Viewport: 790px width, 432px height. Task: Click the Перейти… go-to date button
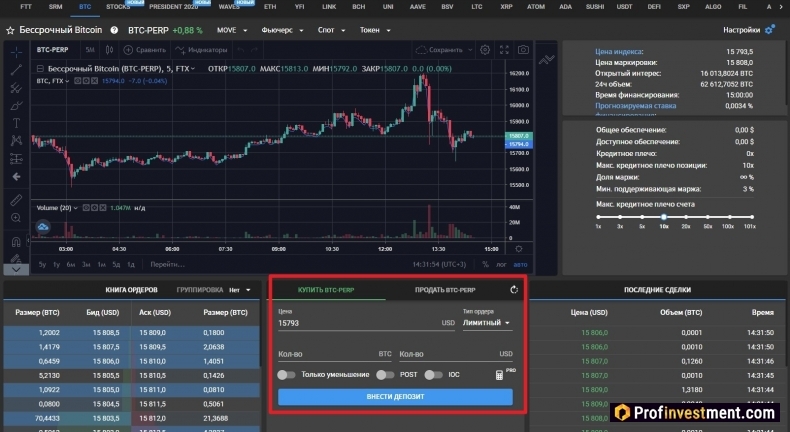pos(167,264)
